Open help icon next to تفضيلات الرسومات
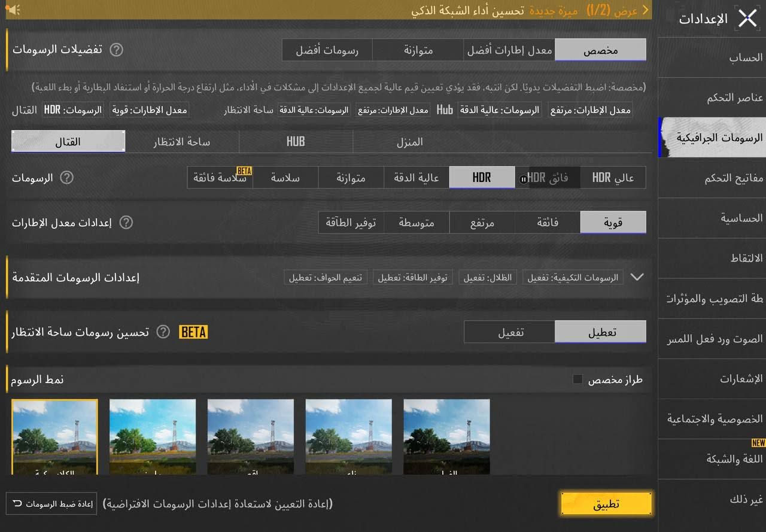This screenshot has height=532, width=766. point(117,50)
